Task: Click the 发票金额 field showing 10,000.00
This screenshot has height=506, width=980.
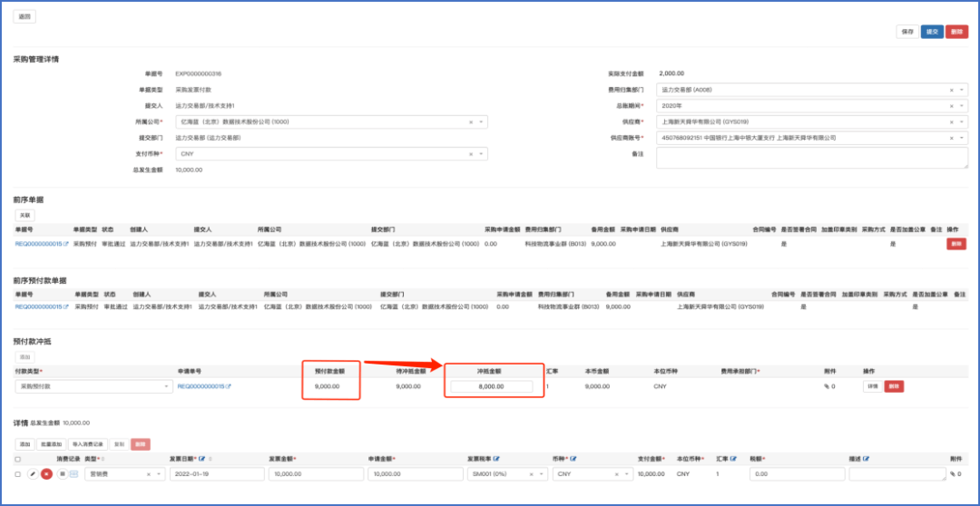Action: pyautogui.click(x=316, y=474)
